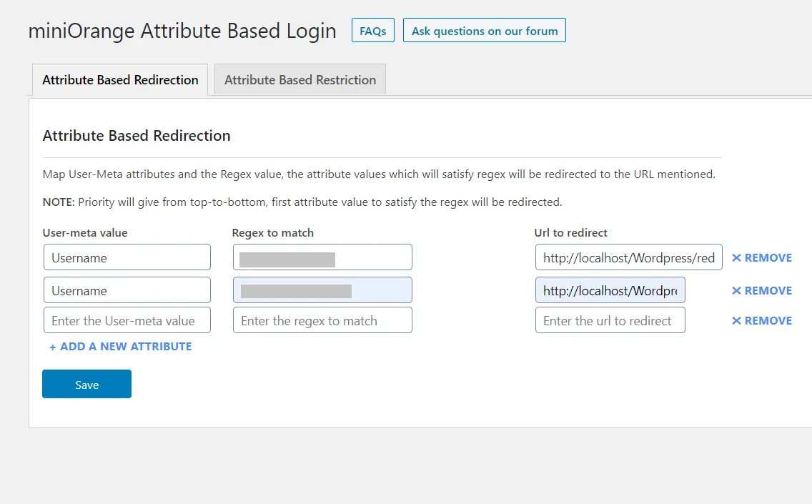Click first row regex to match field

[322, 257]
